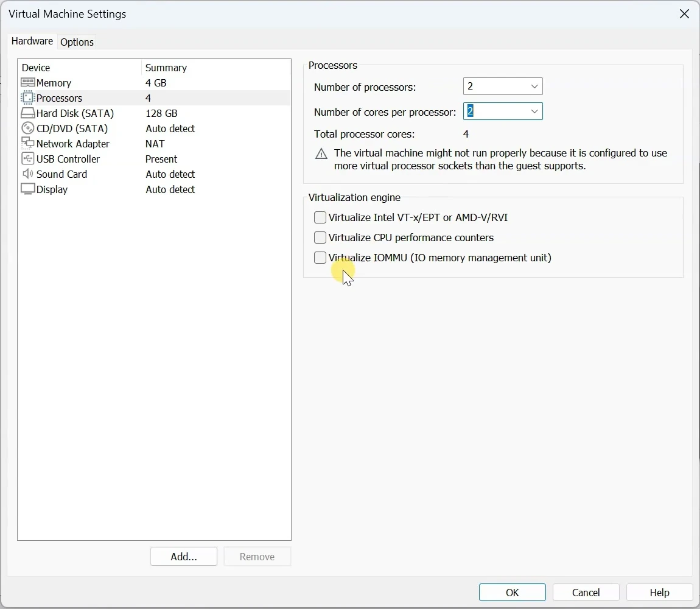The width and height of the screenshot is (700, 609).
Task: Click the NAT summary value
Action: (x=155, y=144)
